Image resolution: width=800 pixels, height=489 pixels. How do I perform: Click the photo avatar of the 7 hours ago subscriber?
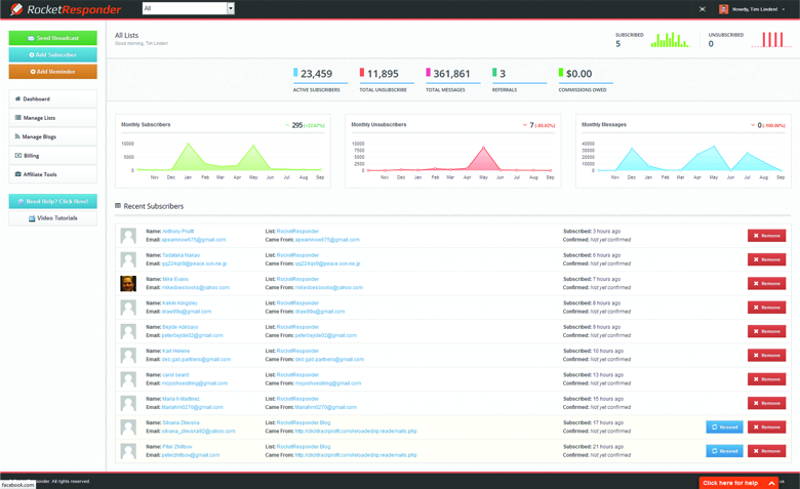coord(128,283)
